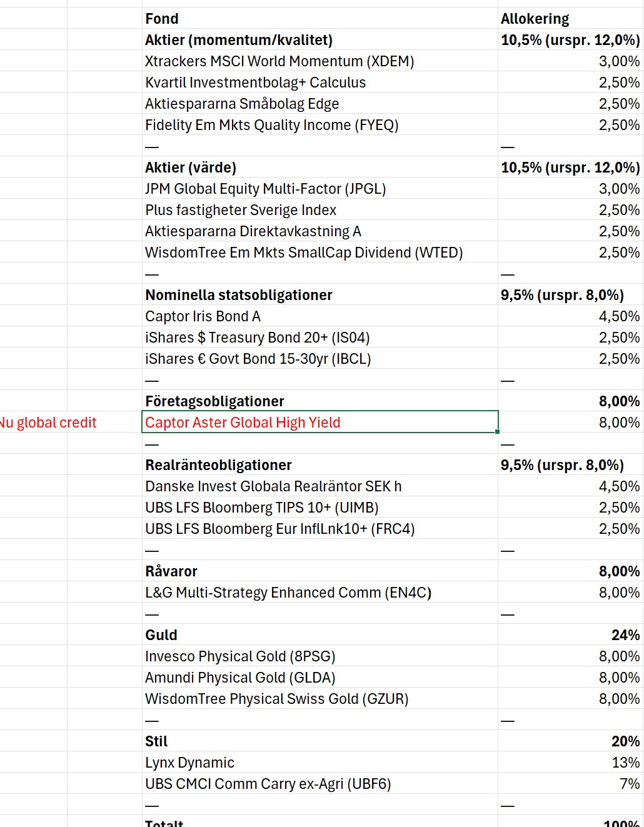Select the JPM Global Equity Multi-Factor (JPGL) cell
This screenshot has height=827, width=644.
click(x=265, y=189)
